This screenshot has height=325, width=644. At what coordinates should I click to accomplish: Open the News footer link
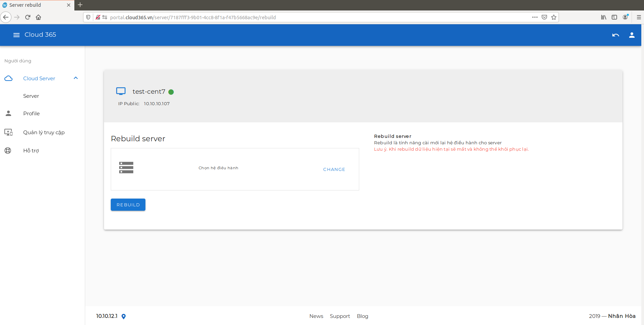pos(316,316)
